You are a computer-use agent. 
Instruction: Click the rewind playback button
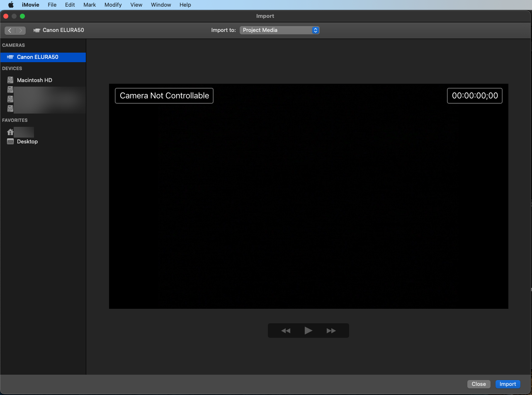[286, 331]
